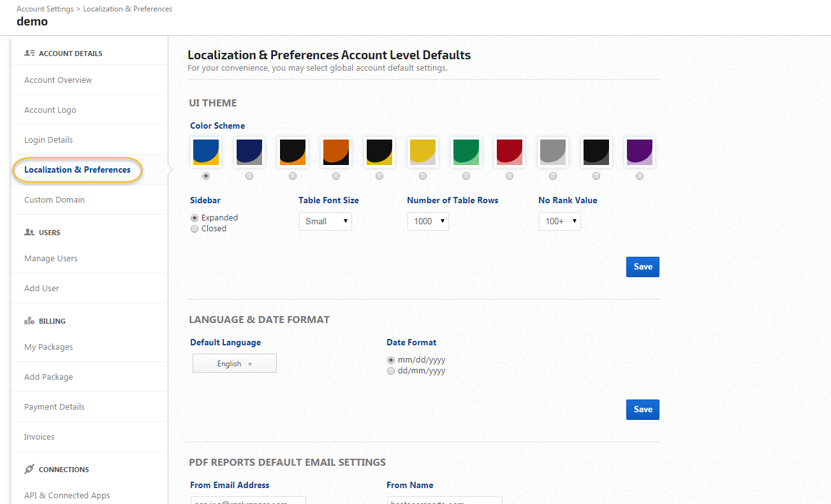Open the Default Language English dropdown
The height and width of the screenshot is (504, 831).
click(x=235, y=364)
